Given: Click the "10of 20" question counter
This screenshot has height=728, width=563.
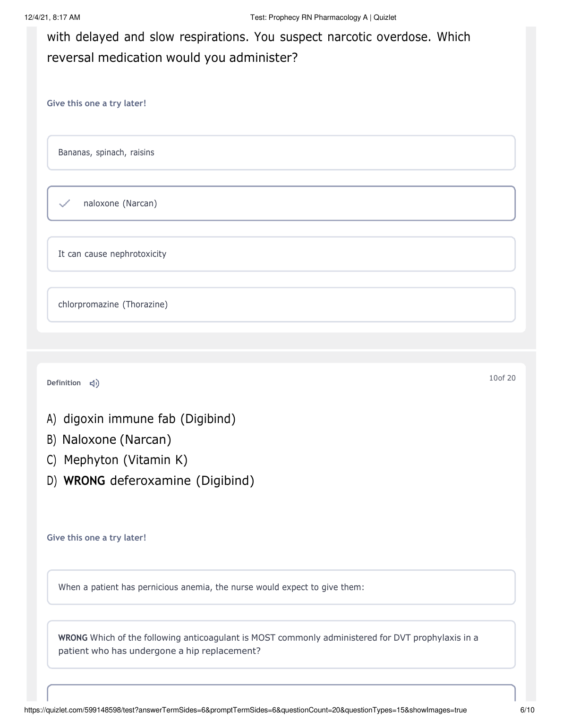Looking at the screenshot, I should (x=502, y=378).
